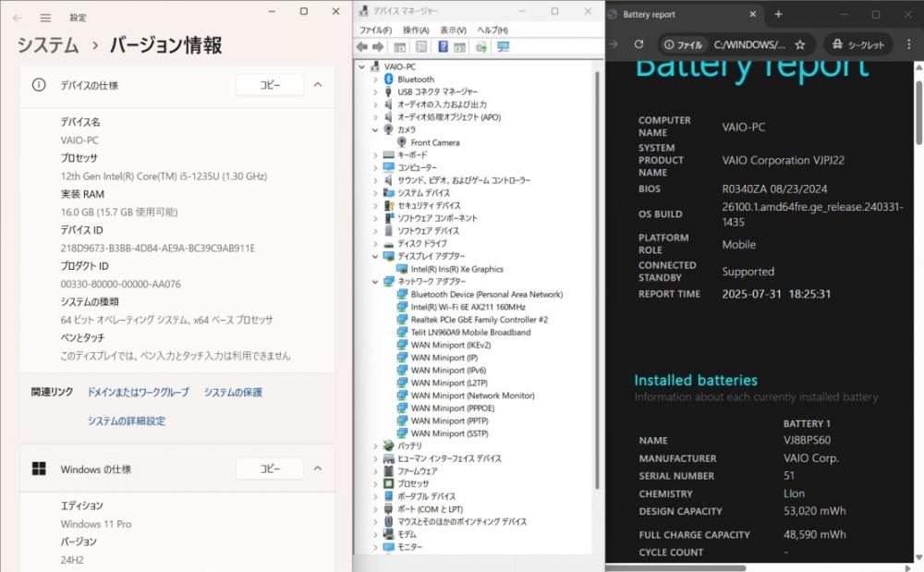Click the ファイル site info chip in the address bar
Image resolution: width=924 pixels, height=572 pixels.
[x=683, y=44]
